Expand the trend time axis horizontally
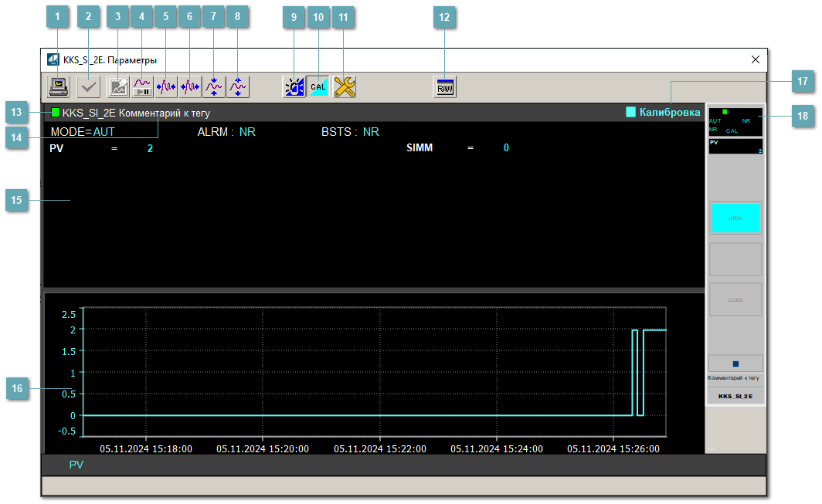822x504 pixels. (x=190, y=87)
